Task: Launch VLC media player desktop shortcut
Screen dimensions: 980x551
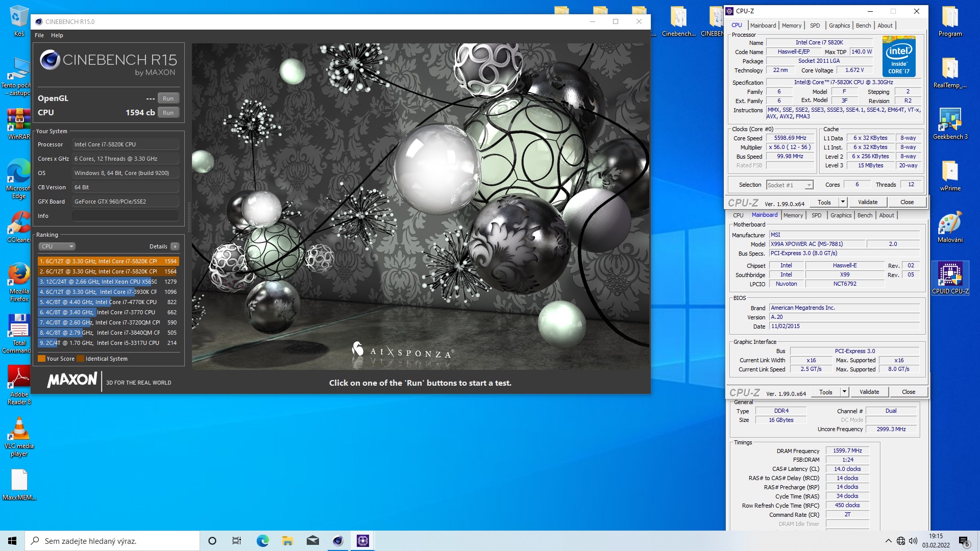Action: [19, 437]
